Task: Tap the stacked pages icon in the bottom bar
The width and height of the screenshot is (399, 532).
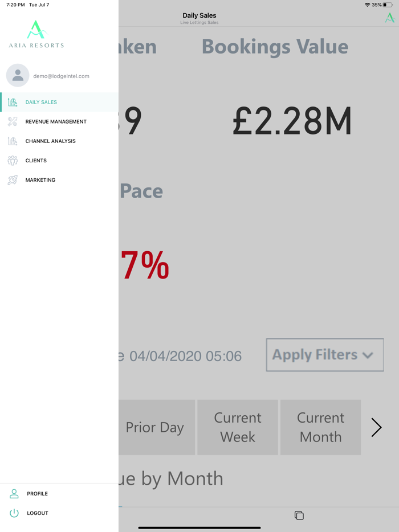Action: (x=299, y=515)
